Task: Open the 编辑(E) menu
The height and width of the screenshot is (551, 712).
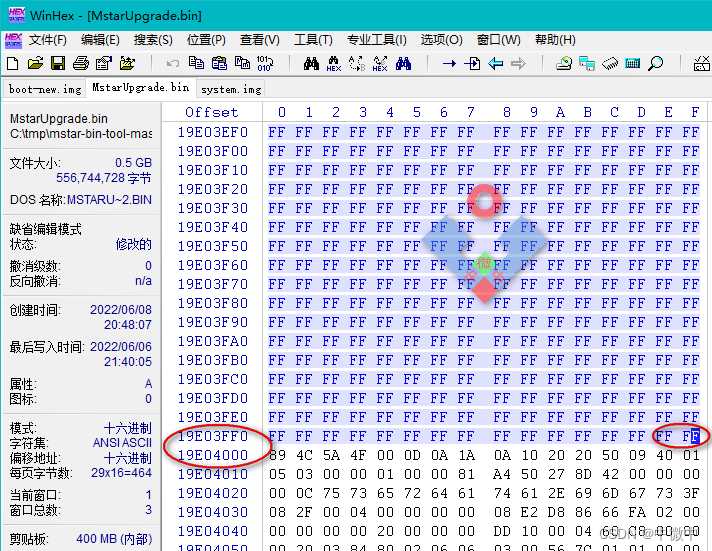Action: pyautogui.click(x=100, y=40)
